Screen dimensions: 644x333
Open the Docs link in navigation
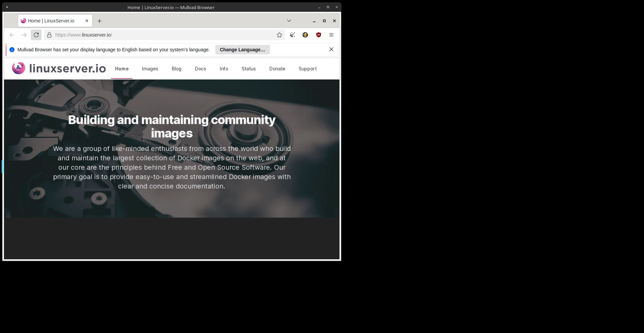click(200, 69)
